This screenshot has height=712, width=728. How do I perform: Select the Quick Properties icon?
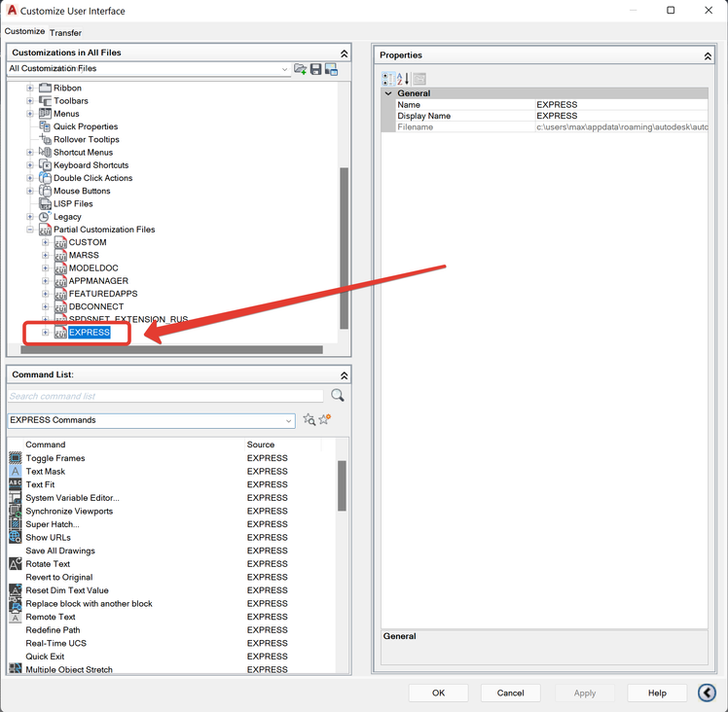pos(45,126)
